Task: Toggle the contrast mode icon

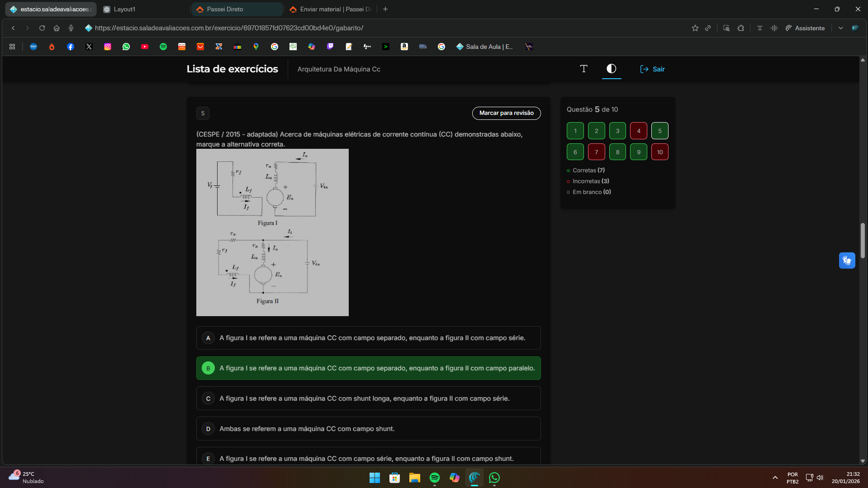Action: [x=611, y=69]
